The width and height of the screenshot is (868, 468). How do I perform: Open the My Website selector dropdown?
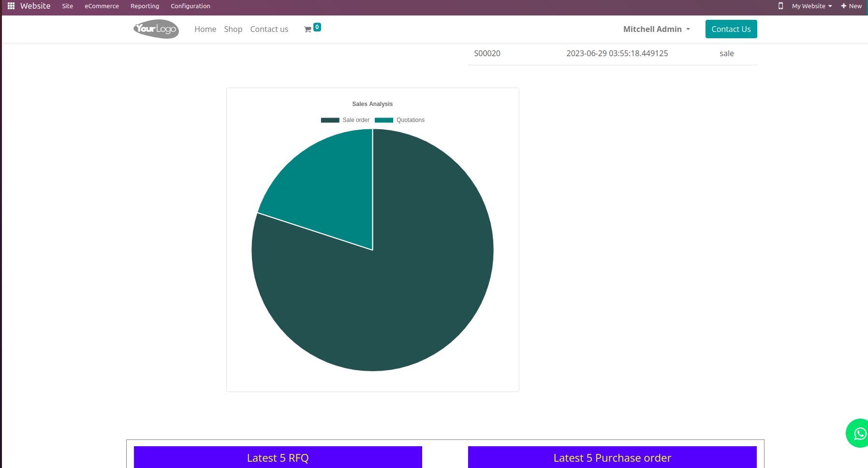click(x=812, y=6)
